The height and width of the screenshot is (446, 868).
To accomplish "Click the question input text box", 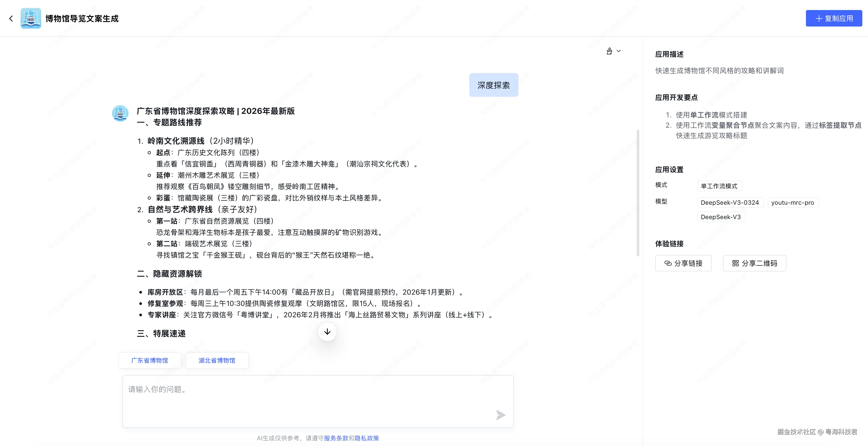I will coord(310,398).
